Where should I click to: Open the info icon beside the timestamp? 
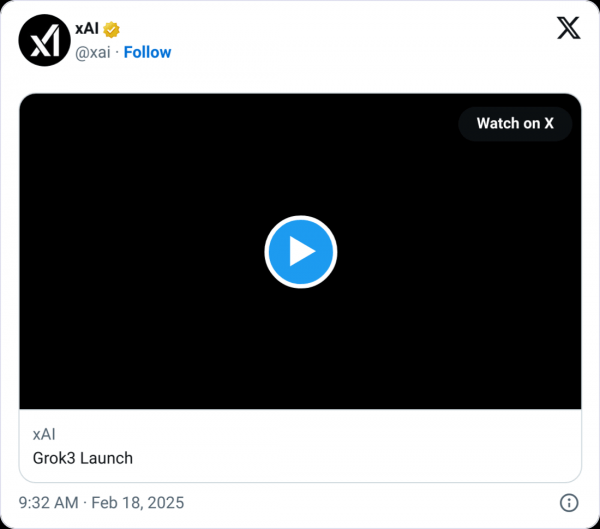click(x=567, y=502)
